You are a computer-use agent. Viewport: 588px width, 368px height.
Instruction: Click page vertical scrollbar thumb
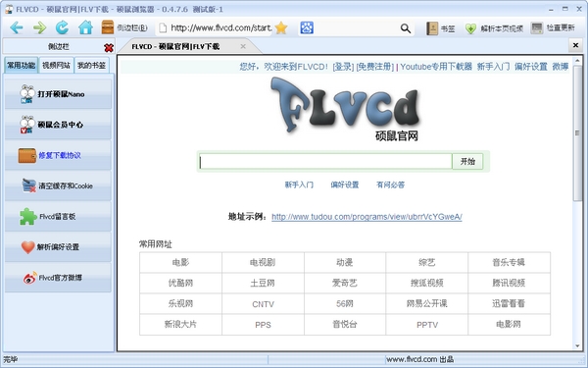pos(577,133)
